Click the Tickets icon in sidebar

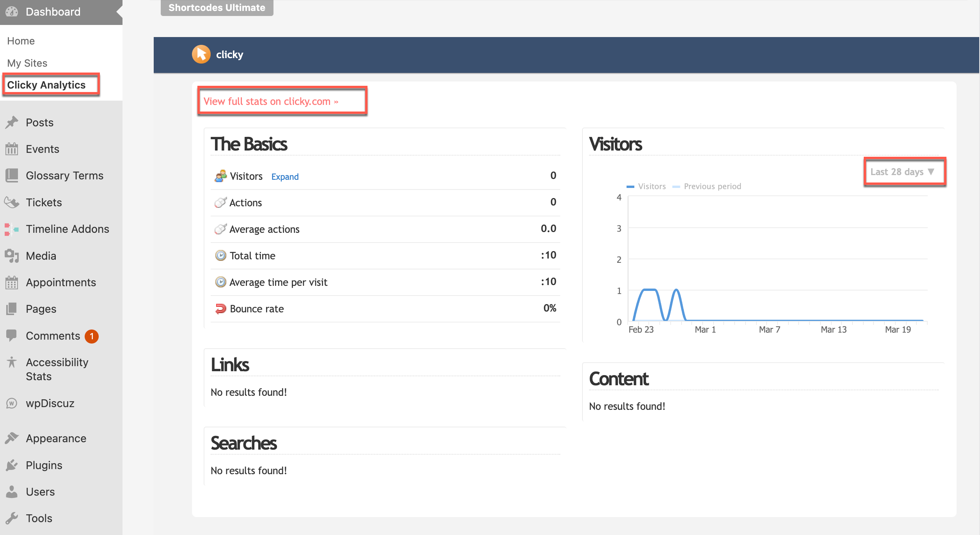(12, 202)
